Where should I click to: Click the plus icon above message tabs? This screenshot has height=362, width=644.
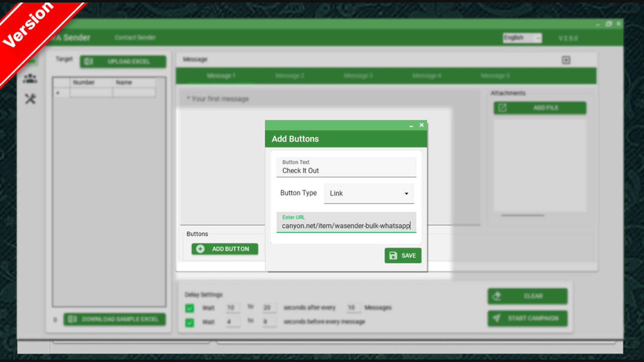[566, 60]
